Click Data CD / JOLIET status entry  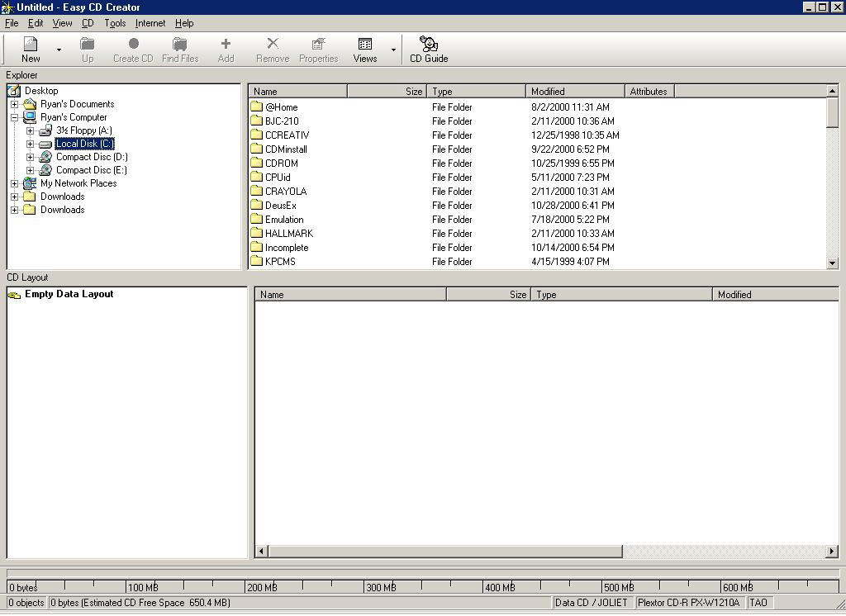click(592, 603)
